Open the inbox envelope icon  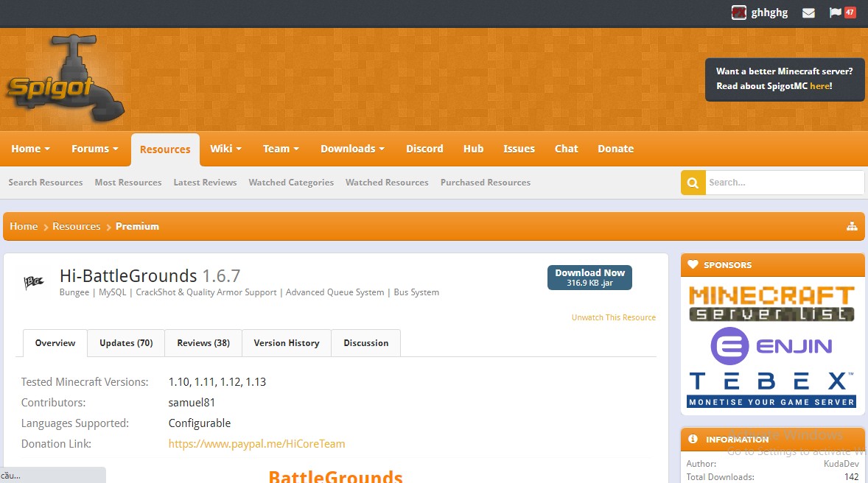(808, 13)
